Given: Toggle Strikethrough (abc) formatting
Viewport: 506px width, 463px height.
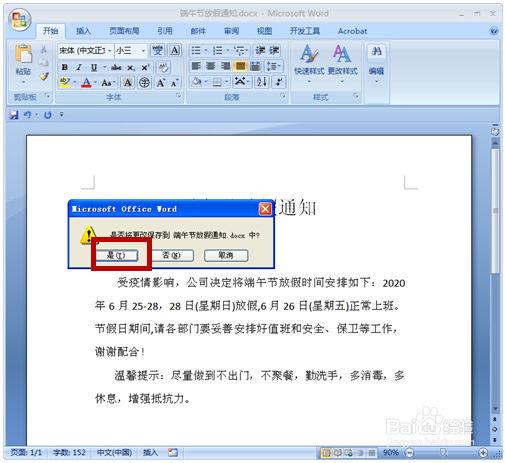Looking at the screenshot, I should point(116,68).
